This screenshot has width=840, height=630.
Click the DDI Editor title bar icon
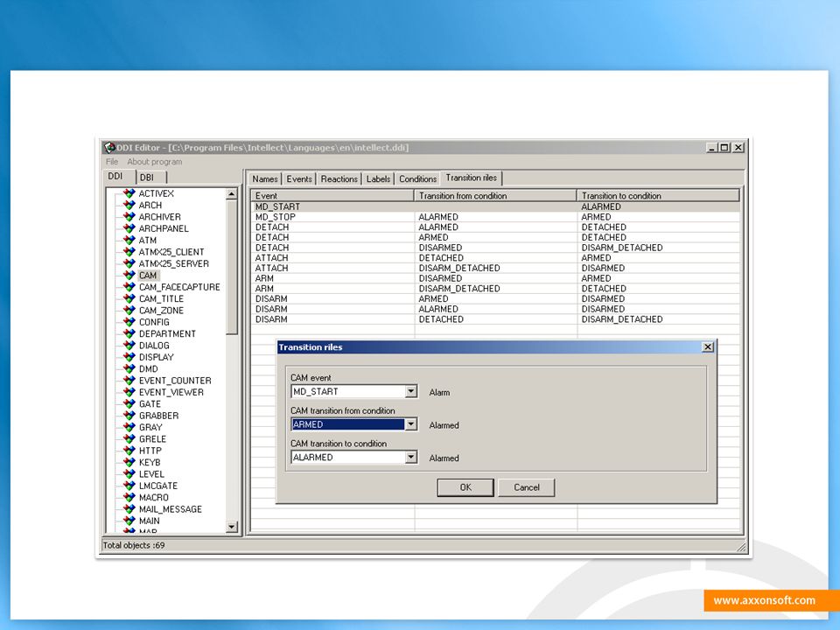pyautogui.click(x=110, y=147)
